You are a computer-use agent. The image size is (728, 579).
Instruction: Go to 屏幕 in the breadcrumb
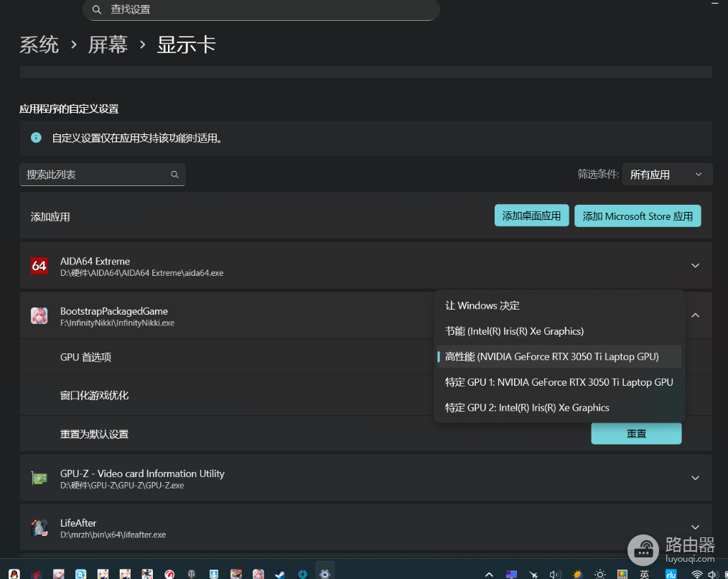click(108, 45)
